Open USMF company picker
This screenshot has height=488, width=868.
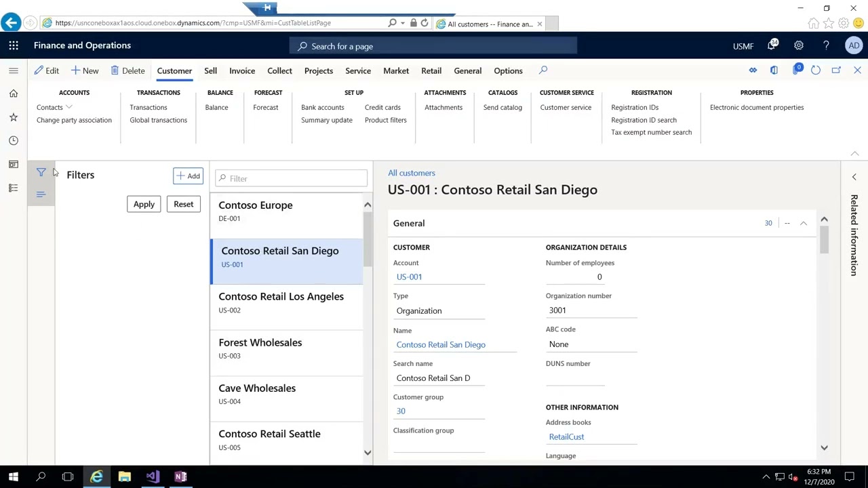pyautogui.click(x=743, y=46)
